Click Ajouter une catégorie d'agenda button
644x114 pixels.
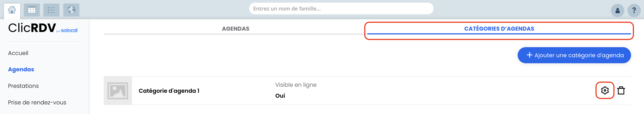click(574, 55)
